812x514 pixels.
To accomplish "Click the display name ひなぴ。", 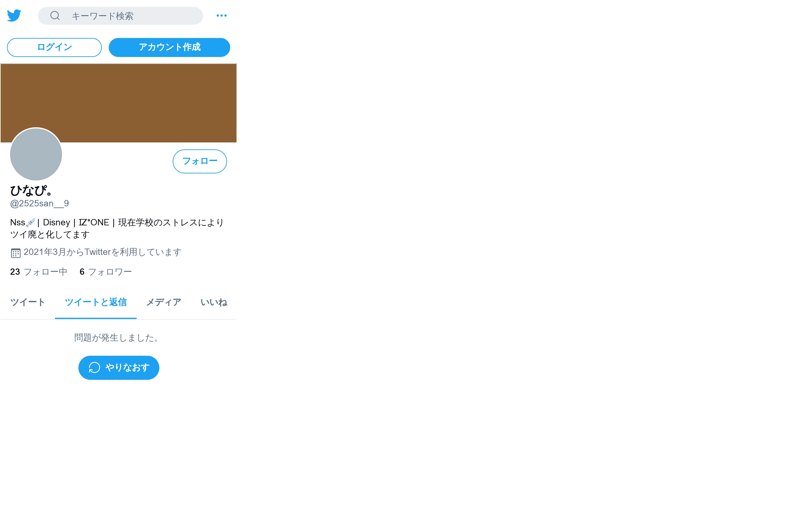I will (x=31, y=191).
